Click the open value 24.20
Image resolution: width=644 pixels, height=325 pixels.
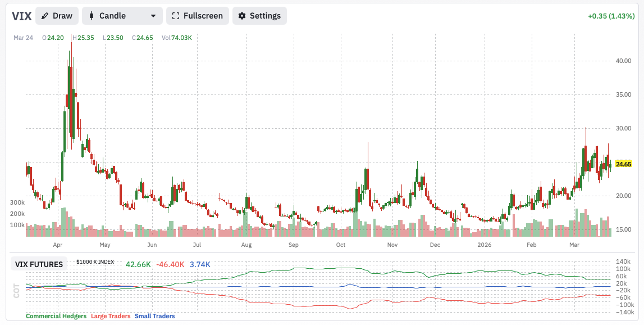pos(55,38)
